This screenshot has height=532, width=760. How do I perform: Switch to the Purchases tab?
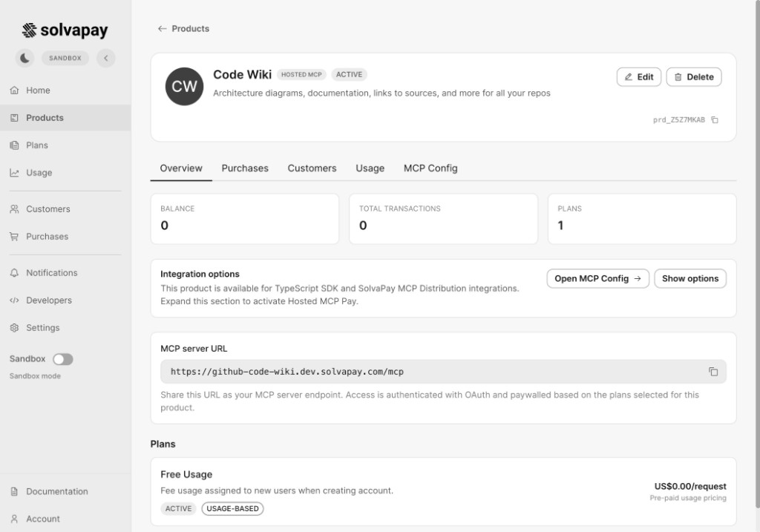(x=245, y=168)
